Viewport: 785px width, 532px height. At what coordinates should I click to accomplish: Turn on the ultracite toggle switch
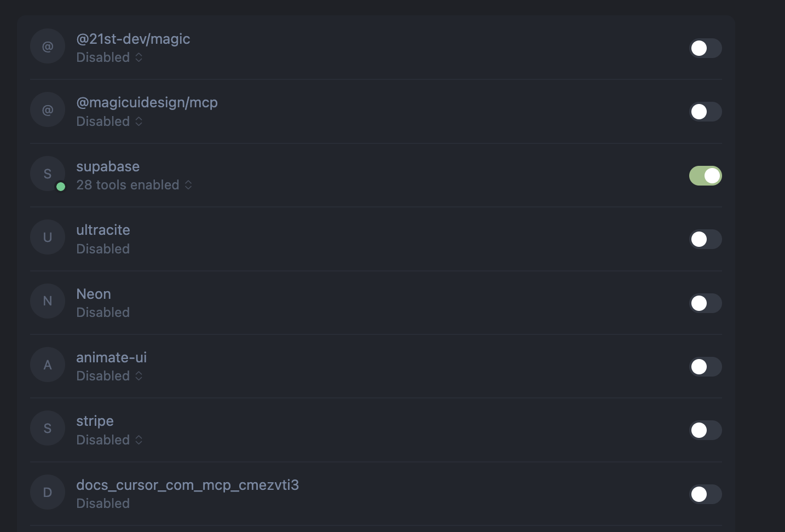[x=705, y=239]
